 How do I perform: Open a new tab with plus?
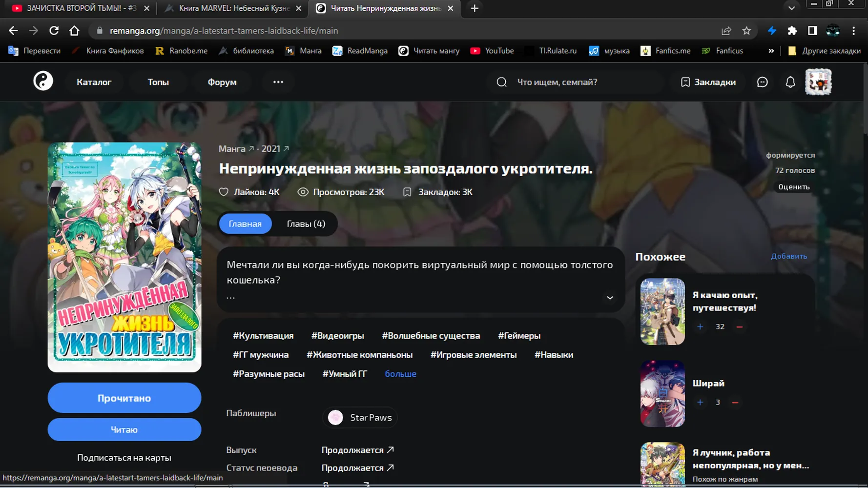pyautogui.click(x=475, y=8)
